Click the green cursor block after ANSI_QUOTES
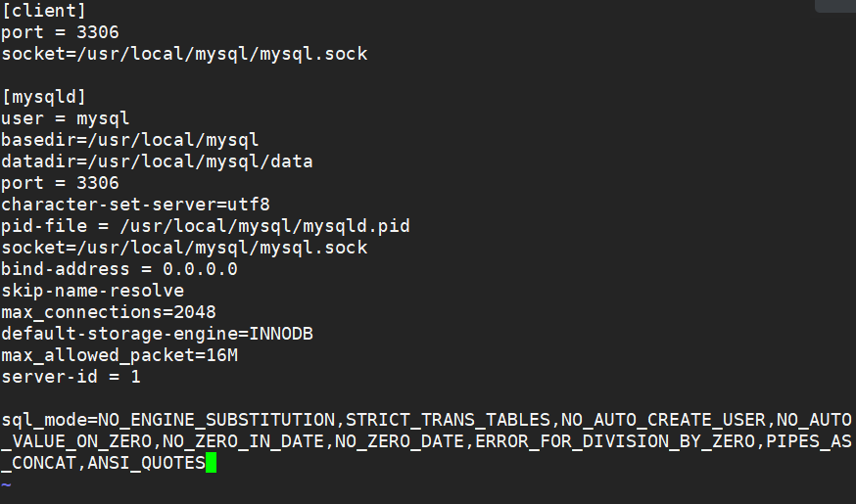856x504 pixels. tap(211, 463)
